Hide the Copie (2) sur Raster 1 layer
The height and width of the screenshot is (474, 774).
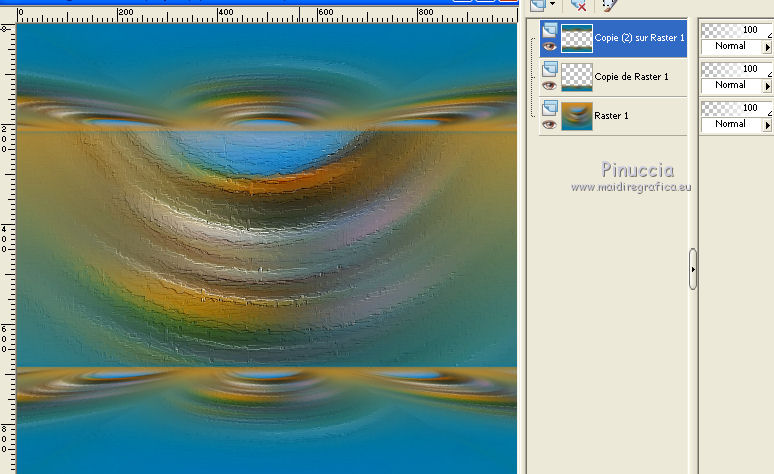coord(549,47)
